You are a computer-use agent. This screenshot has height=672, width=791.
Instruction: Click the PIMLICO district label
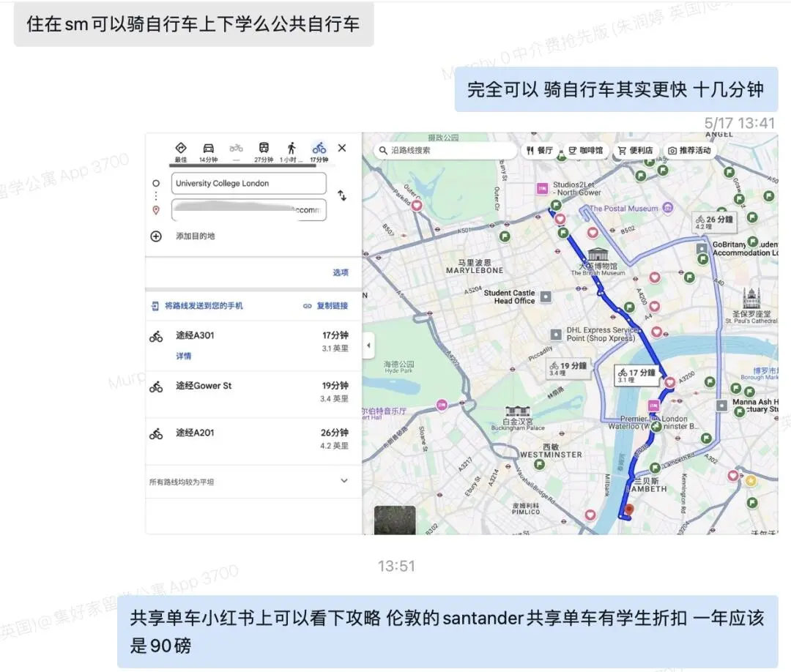(526, 509)
